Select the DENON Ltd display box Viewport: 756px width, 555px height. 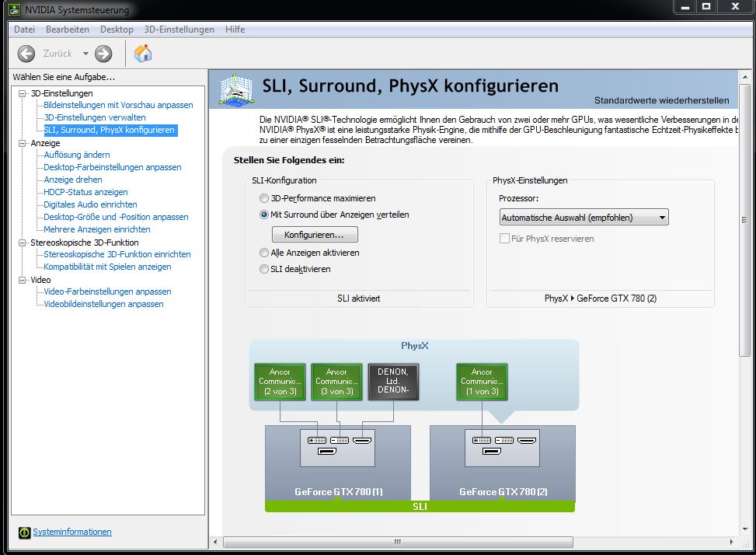393,382
